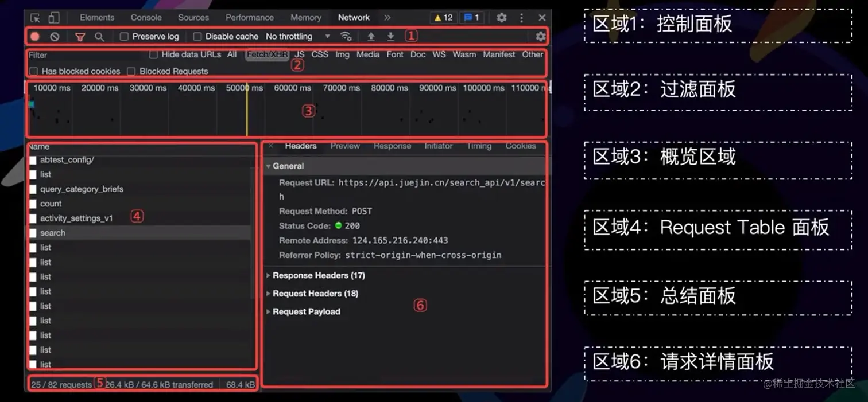
Task: View the Initiator tab
Action: 439,146
